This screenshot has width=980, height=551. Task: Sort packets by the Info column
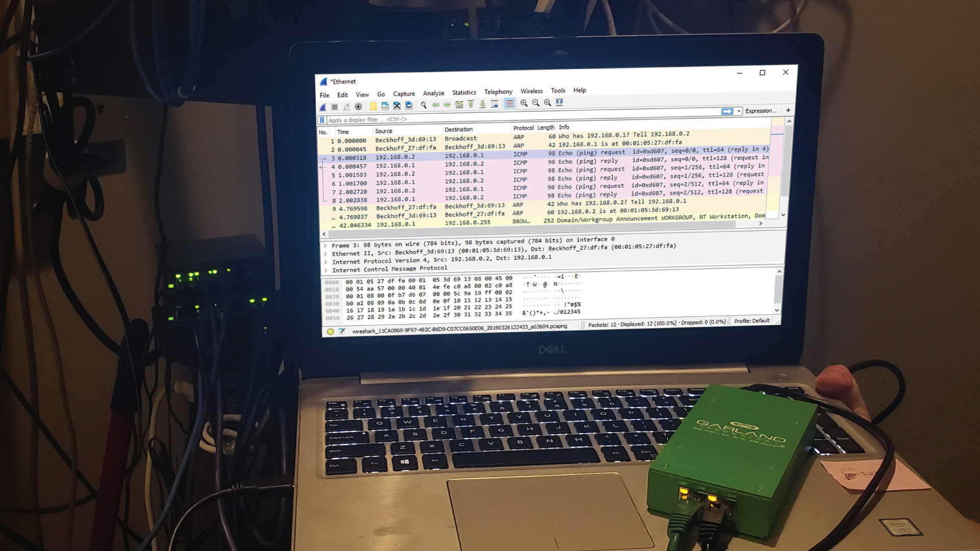pyautogui.click(x=664, y=125)
